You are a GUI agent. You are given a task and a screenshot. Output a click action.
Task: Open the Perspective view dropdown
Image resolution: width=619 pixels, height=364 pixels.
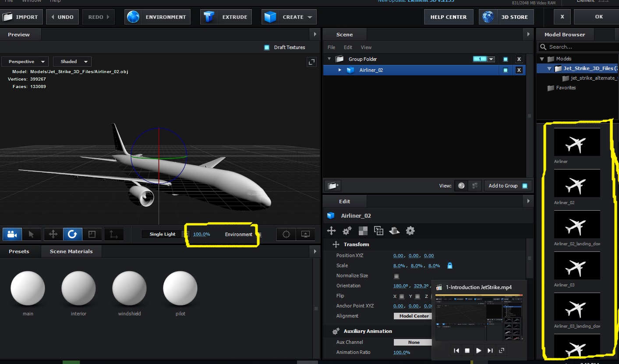coord(25,62)
